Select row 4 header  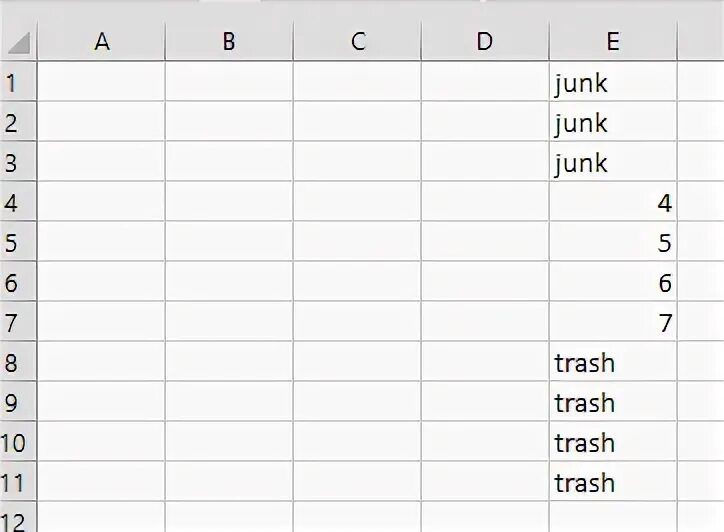[14, 203]
